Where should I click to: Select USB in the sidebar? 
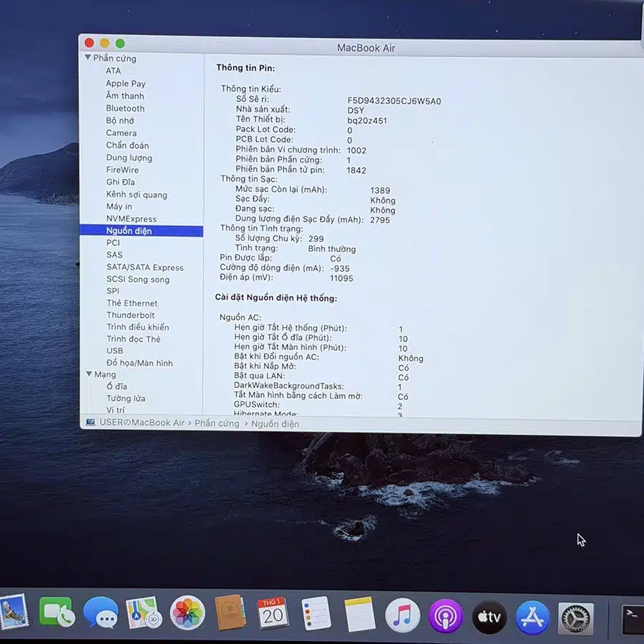point(114,351)
